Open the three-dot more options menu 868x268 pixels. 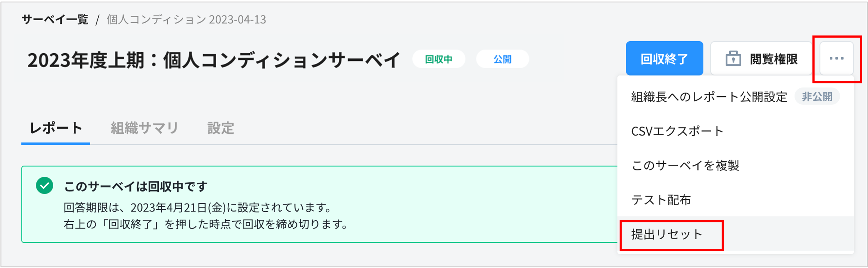(836, 59)
